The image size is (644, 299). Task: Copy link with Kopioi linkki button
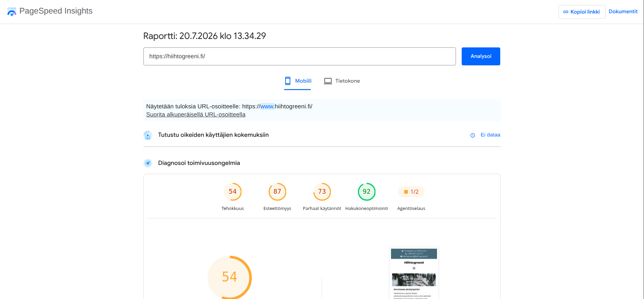pos(582,12)
